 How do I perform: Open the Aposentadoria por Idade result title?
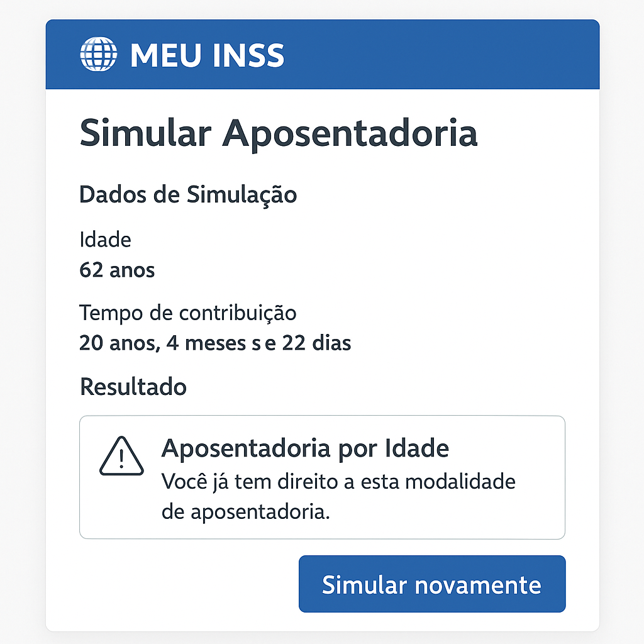305,448
